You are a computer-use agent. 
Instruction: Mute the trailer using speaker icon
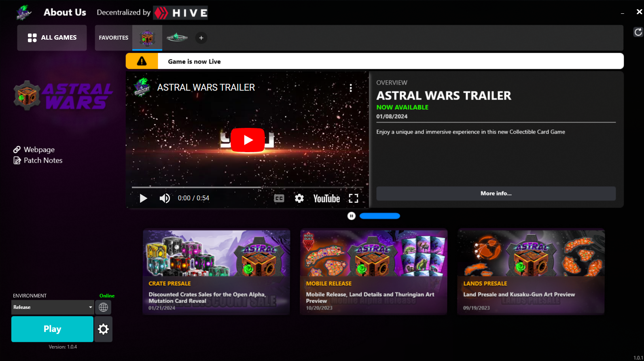[165, 198]
